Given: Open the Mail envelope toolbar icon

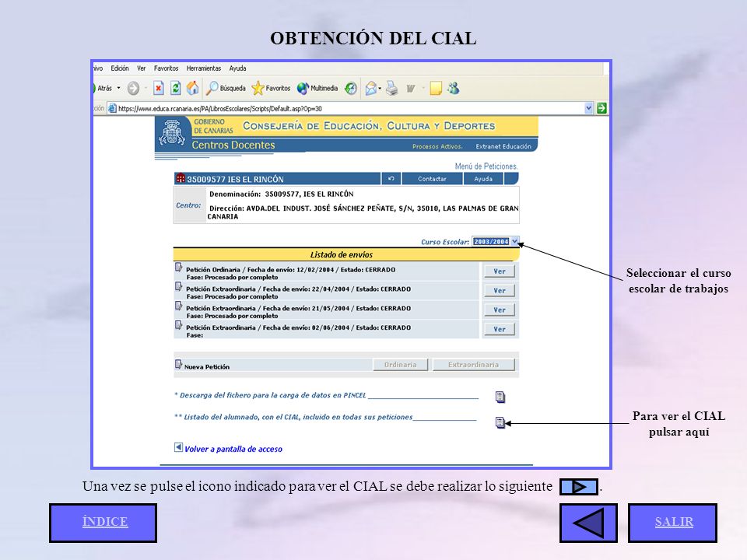Looking at the screenshot, I should 371,88.
